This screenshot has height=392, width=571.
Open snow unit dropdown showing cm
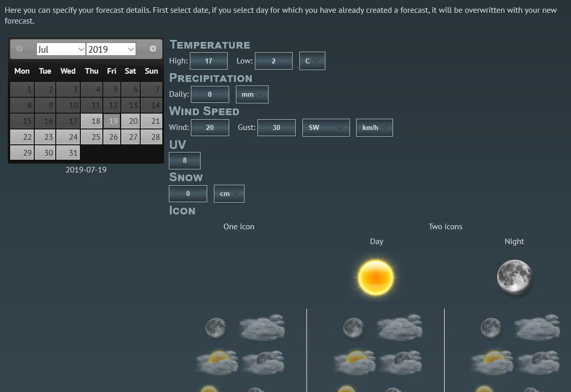(x=229, y=194)
